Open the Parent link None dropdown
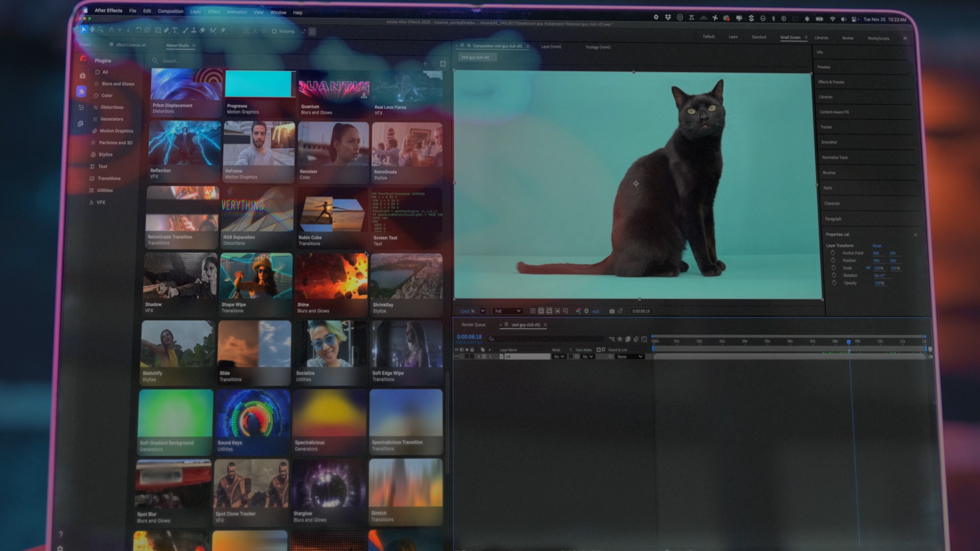The height and width of the screenshot is (551, 980). click(629, 357)
